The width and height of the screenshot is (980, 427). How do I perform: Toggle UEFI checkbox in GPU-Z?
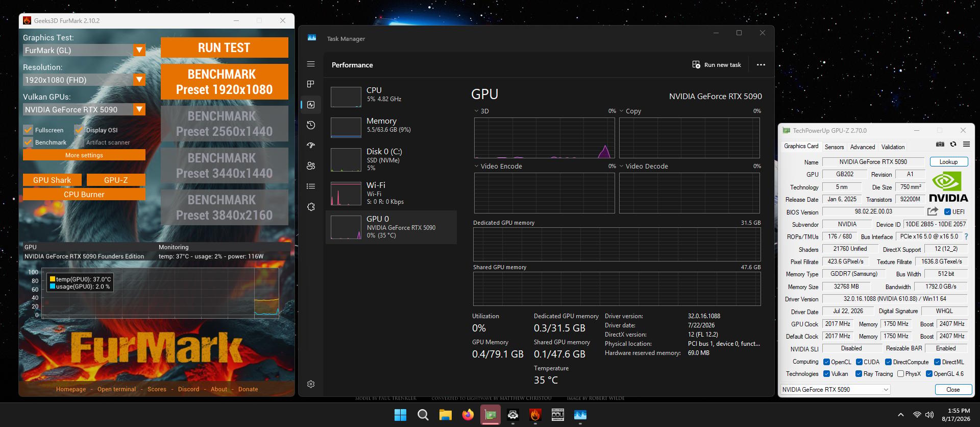pyautogui.click(x=947, y=212)
